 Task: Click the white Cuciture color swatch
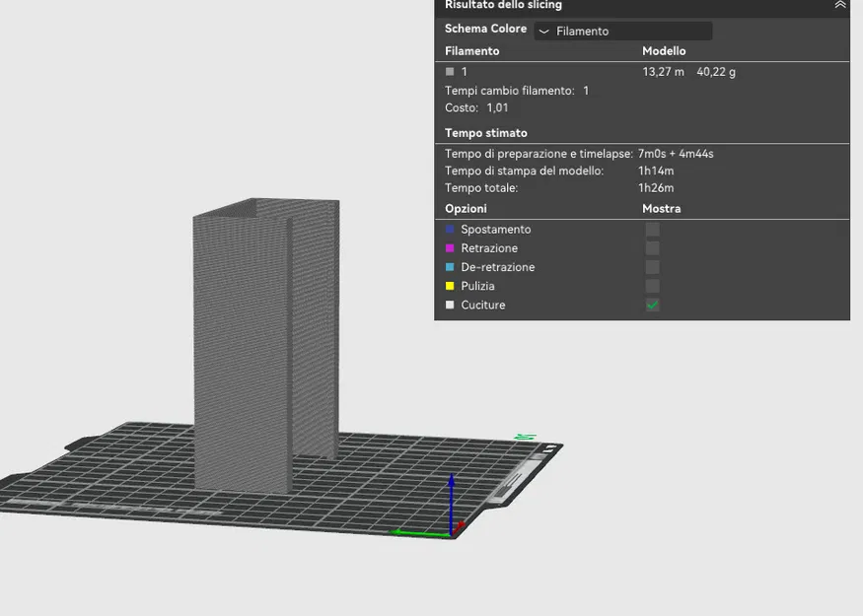tap(450, 305)
